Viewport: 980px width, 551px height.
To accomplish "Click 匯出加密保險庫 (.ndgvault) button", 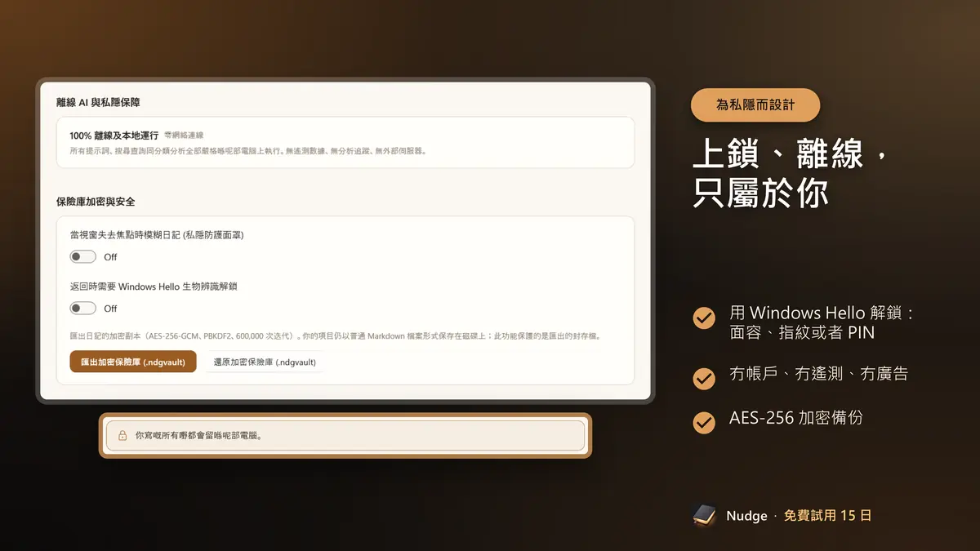I will [133, 362].
